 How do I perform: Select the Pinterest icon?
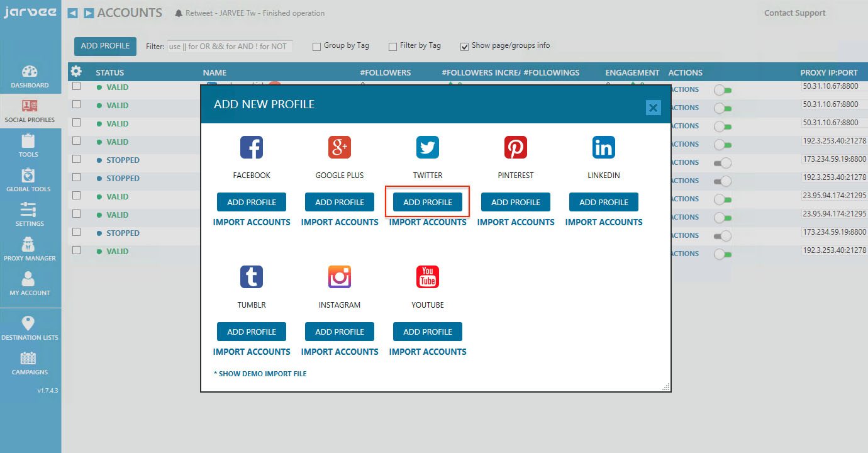pyautogui.click(x=516, y=148)
